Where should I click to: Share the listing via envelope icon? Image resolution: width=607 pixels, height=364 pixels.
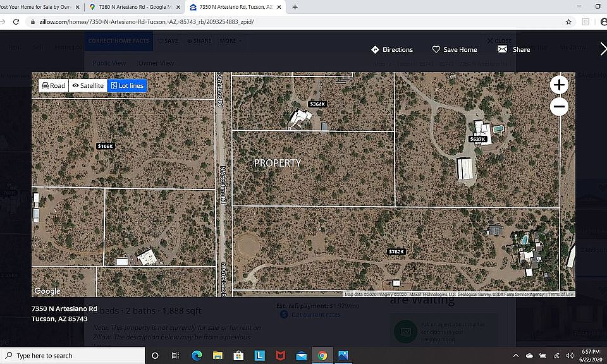point(513,49)
